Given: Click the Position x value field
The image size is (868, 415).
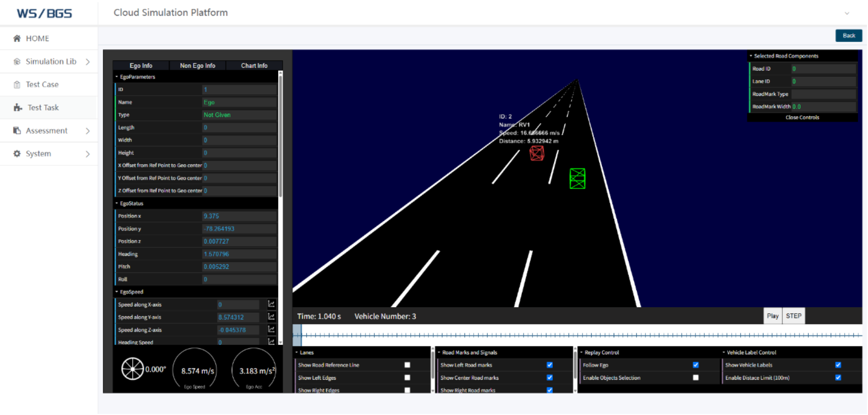Looking at the screenshot, I should pos(239,216).
